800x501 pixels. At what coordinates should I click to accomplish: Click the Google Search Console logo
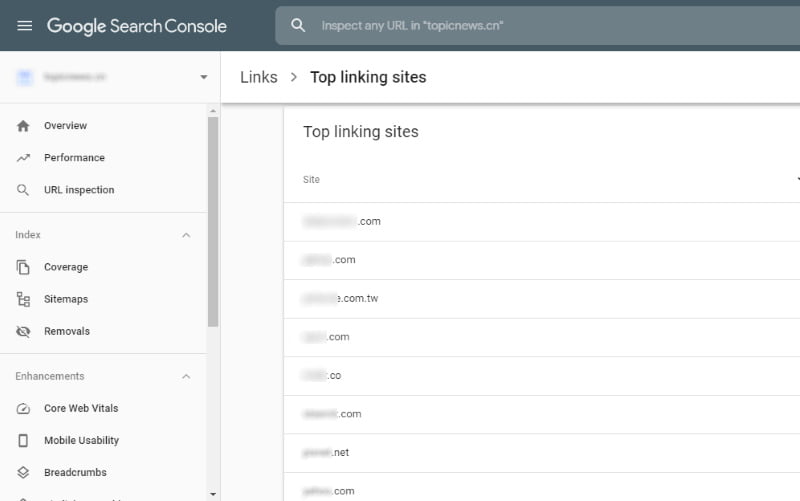click(x=137, y=26)
